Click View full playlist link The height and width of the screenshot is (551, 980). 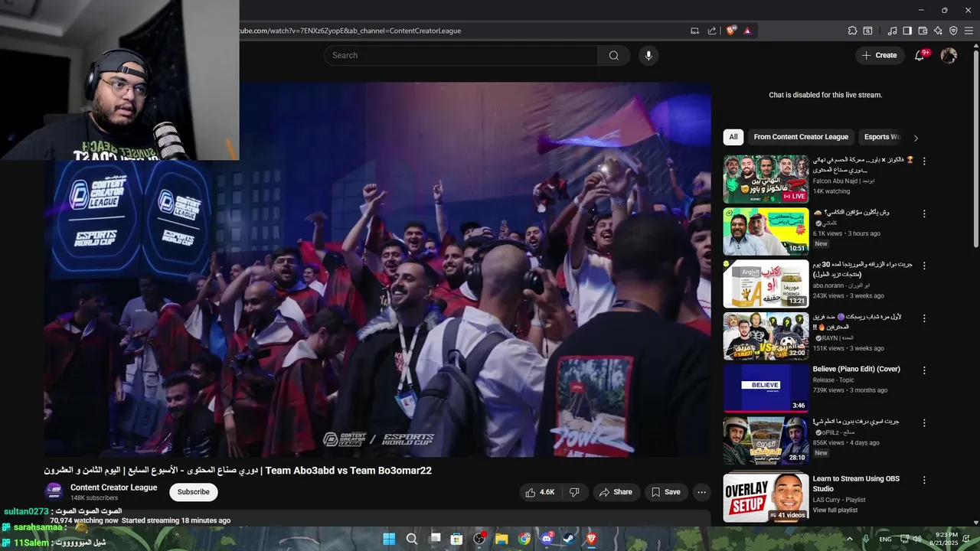(x=835, y=510)
